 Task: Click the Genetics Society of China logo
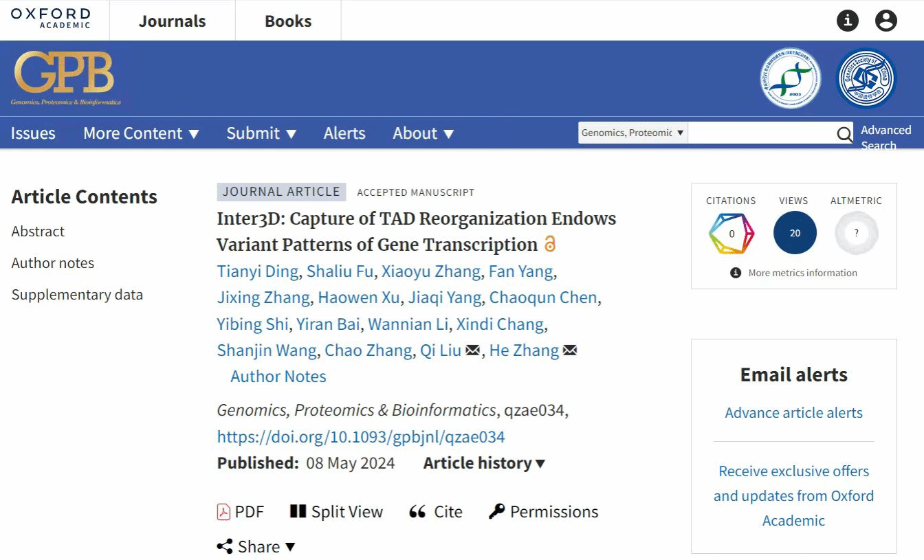click(x=866, y=78)
